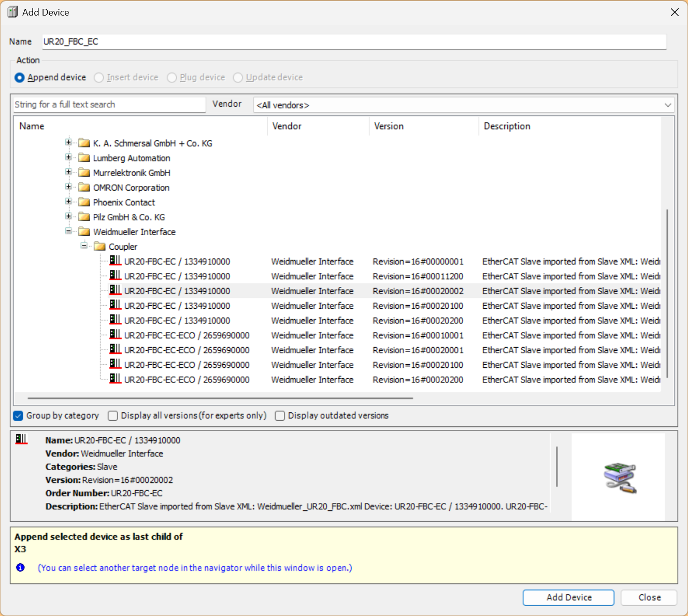Click the full text search field
This screenshot has height=616, width=688.
pos(109,105)
